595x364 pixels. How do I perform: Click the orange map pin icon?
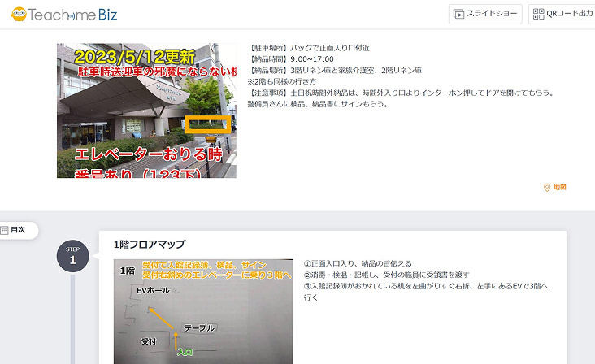pos(547,188)
